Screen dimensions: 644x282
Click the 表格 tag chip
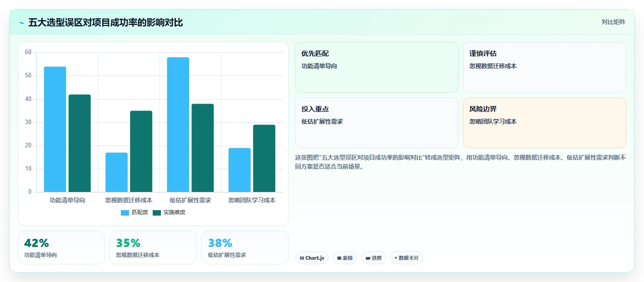(344, 258)
